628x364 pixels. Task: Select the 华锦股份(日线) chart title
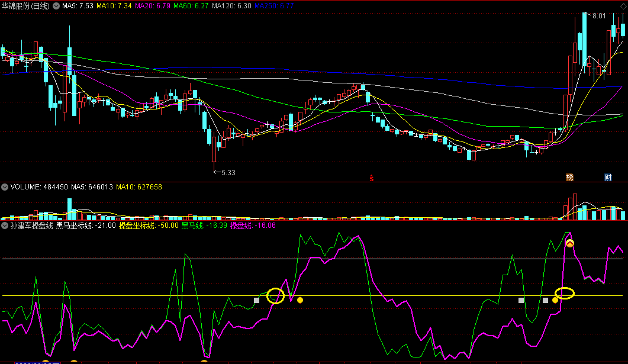pyautogui.click(x=25, y=6)
